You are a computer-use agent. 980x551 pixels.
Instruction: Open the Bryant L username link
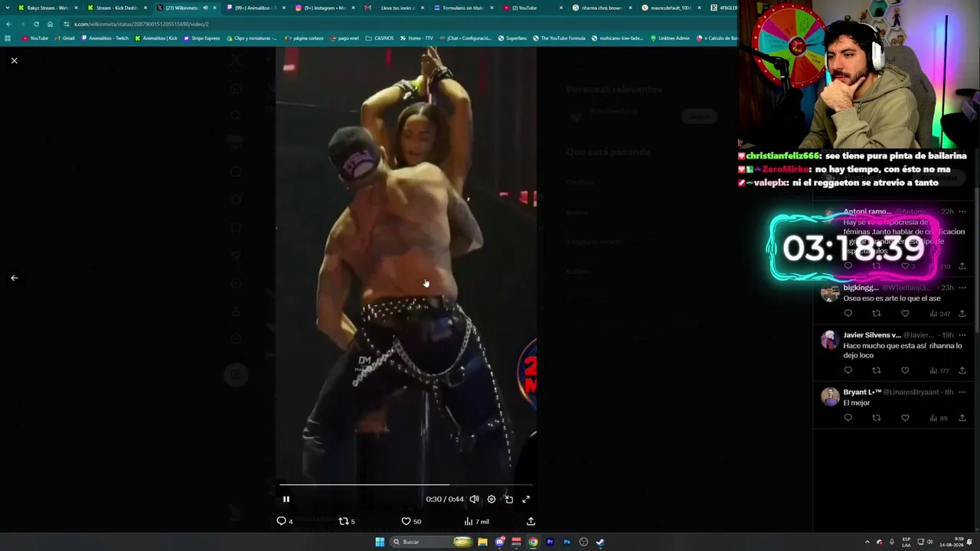(861, 392)
